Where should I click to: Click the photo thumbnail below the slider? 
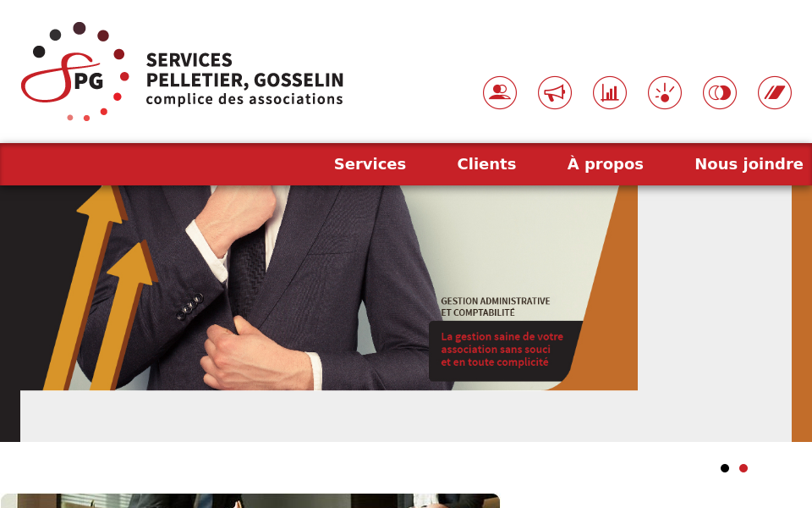[x=250, y=500]
